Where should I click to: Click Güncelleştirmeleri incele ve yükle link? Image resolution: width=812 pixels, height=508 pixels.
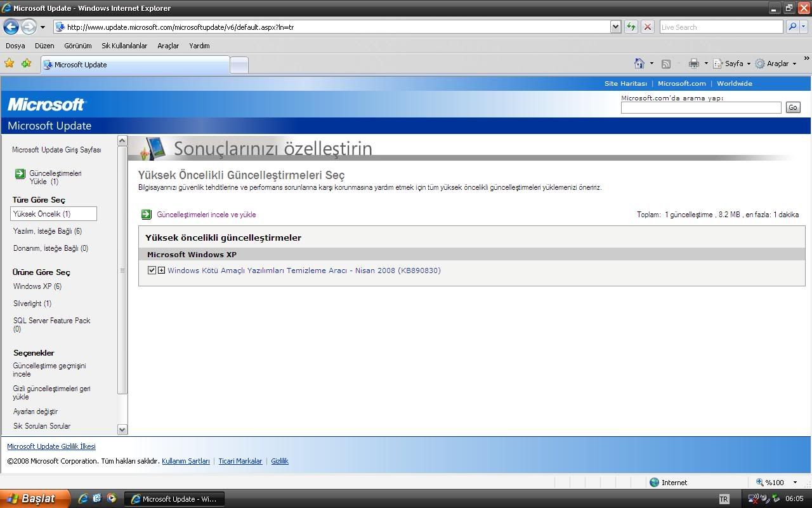tap(206, 215)
